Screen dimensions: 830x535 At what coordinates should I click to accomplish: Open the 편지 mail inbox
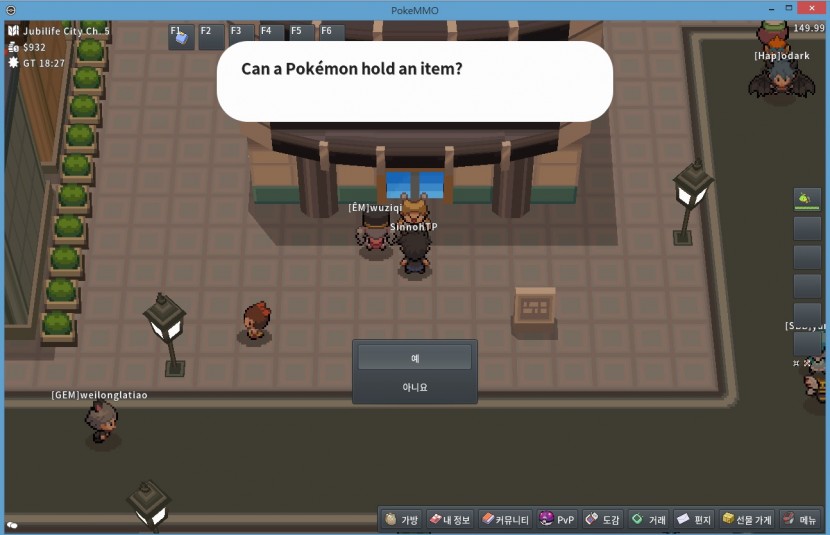point(694,520)
